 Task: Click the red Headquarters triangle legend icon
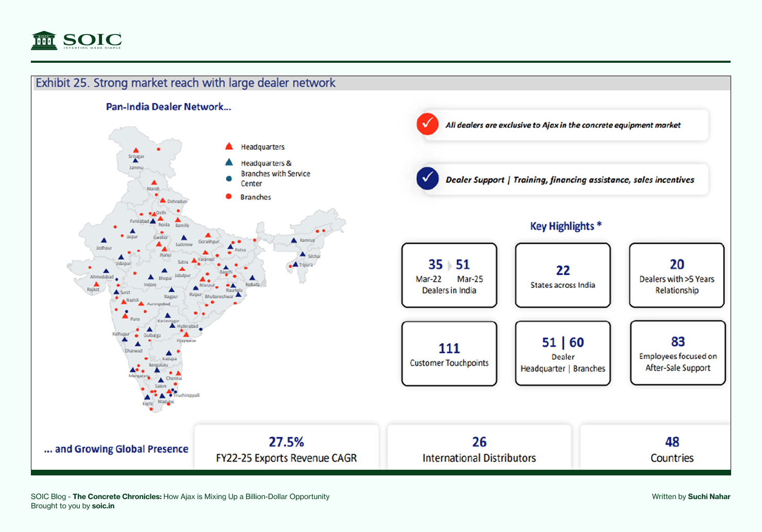click(x=229, y=147)
